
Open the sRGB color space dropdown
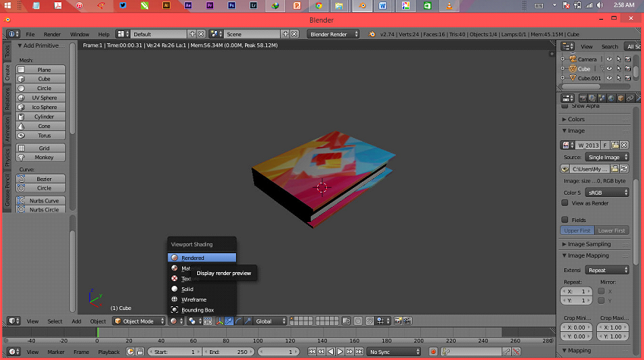[x=607, y=193]
